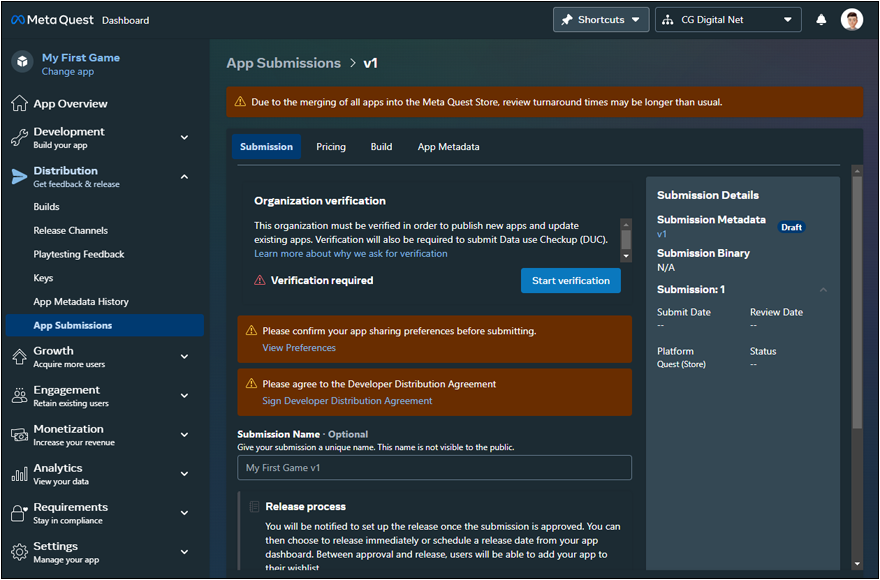This screenshot has width=880, height=580.
Task: Expand the Settings section chevron
Action: tap(184, 552)
